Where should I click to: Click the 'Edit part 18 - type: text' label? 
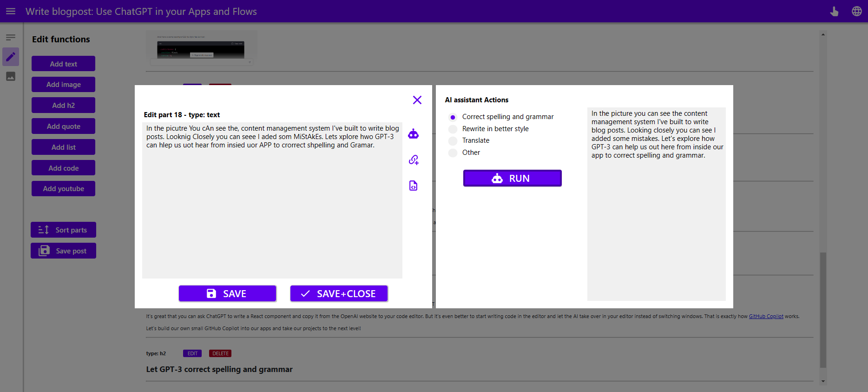[182, 115]
